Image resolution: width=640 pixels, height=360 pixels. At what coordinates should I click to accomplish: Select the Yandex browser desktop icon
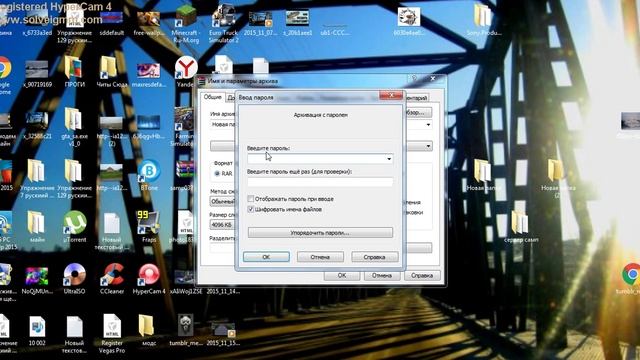pyautogui.click(x=186, y=68)
